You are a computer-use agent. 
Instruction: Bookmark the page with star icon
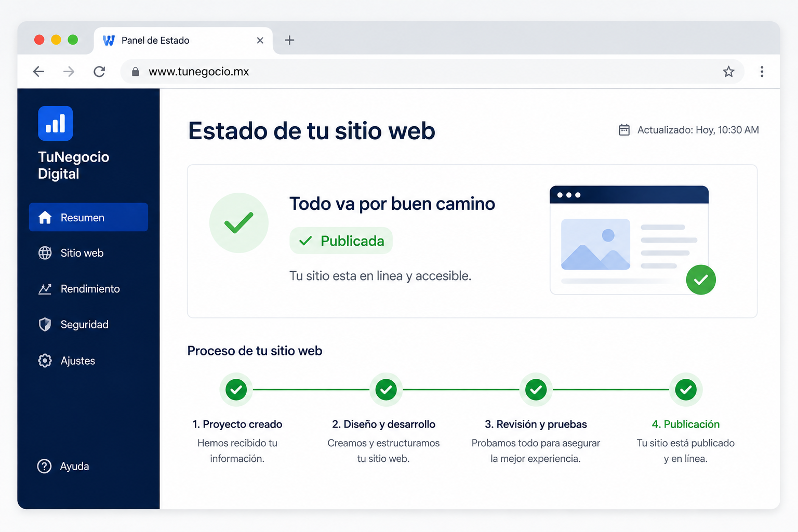click(728, 72)
